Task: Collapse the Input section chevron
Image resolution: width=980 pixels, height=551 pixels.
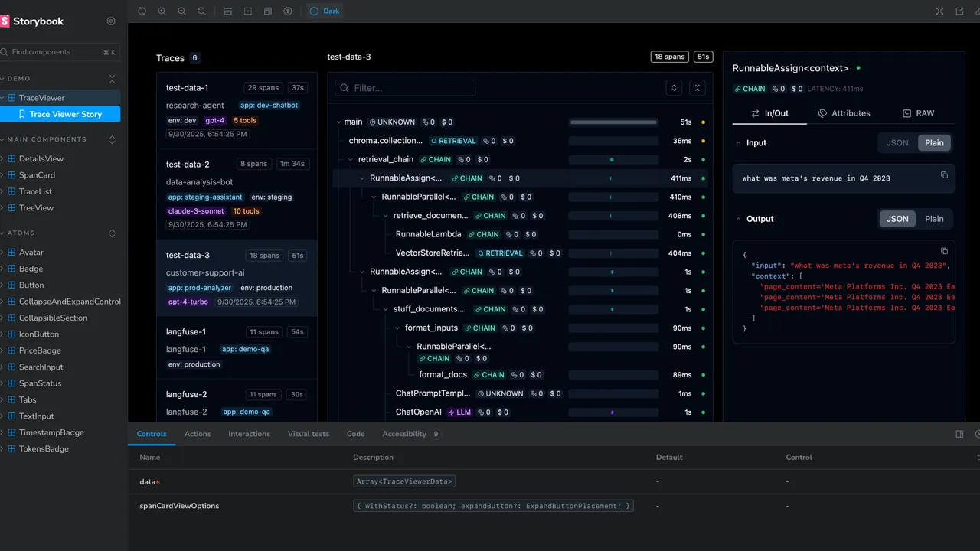Action: point(739,143)
